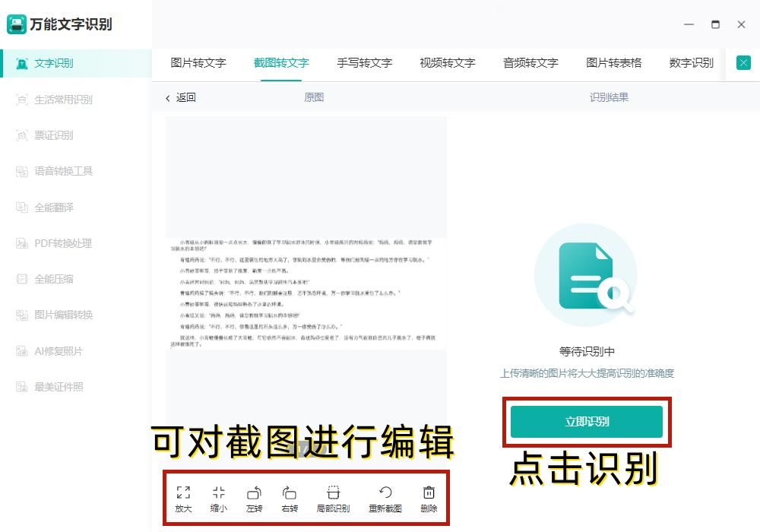Maximize the application window
The width and height of the screenshot is (760, 532).
pos(715,24)
